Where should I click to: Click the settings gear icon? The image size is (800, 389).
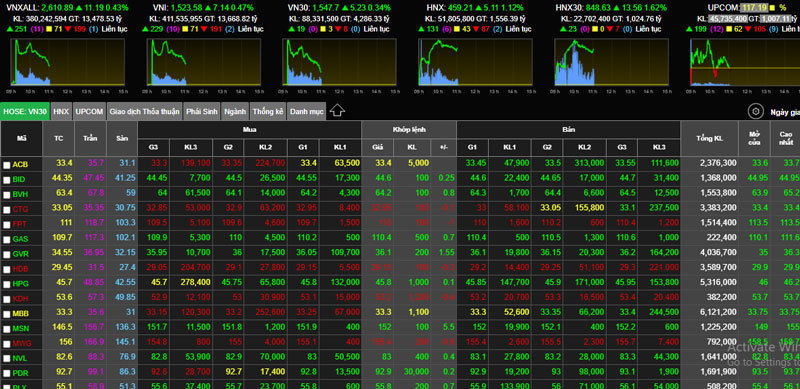(755, 111)
